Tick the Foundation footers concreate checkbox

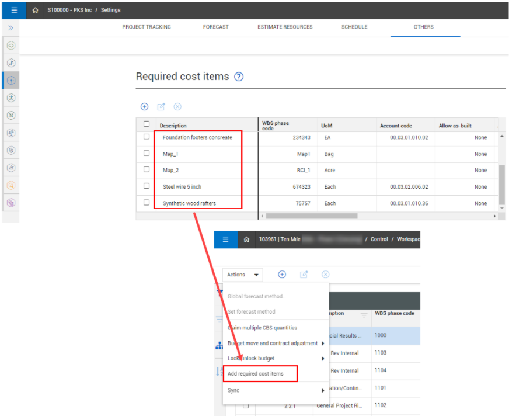pos(147,137)
